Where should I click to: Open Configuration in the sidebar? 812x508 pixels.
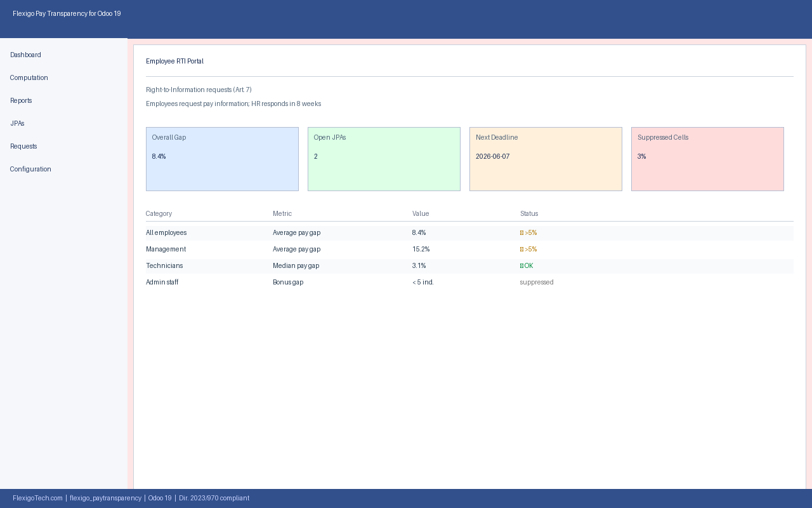[30, 170]
